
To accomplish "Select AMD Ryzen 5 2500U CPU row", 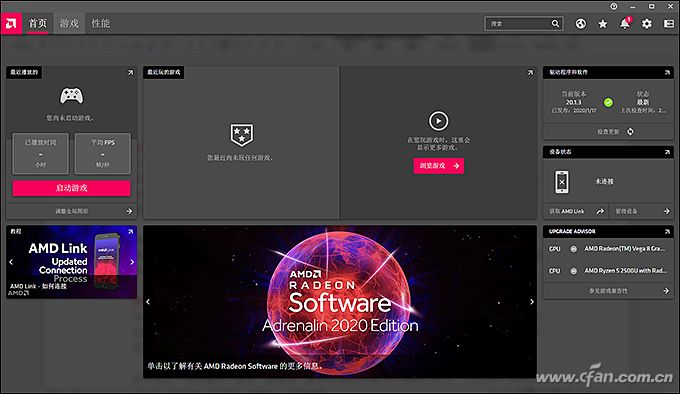I will [608, 271].
